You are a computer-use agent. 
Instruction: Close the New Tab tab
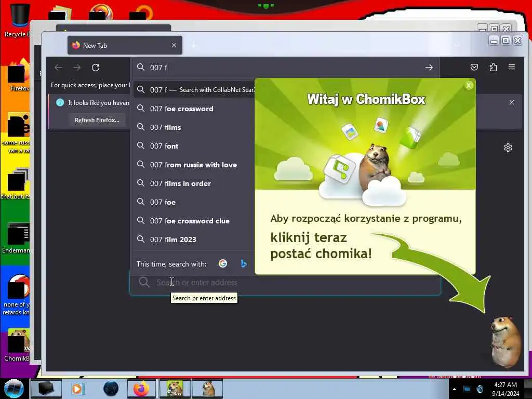[174, 45]
